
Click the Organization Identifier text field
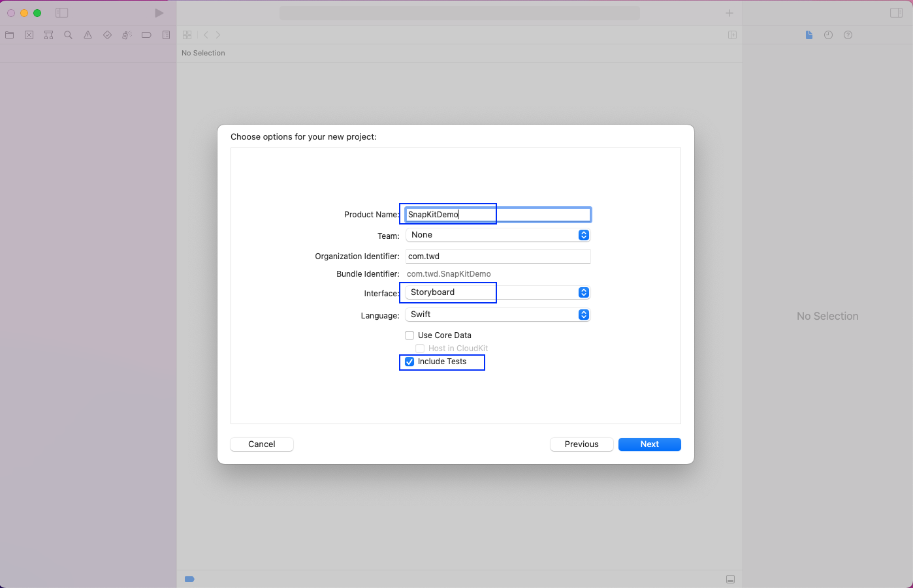point(498,256)
